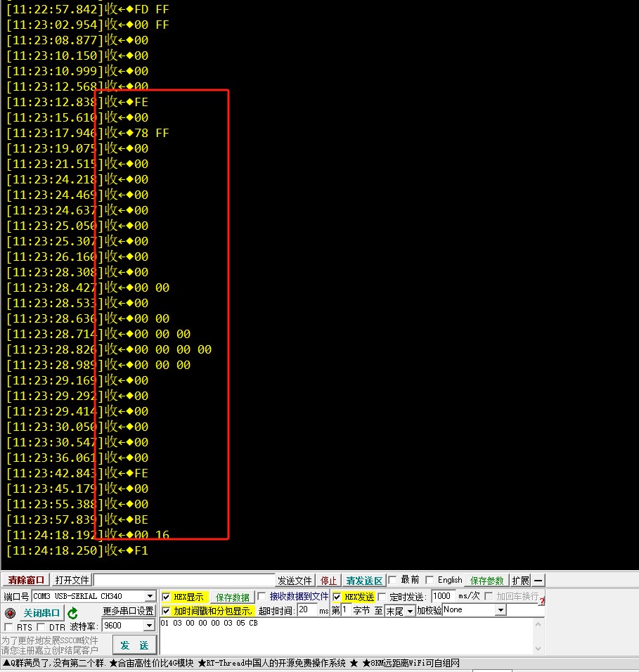Screen dimensions: 639x672
Task: Click the 打开文件 button
Action: (72, 581)
